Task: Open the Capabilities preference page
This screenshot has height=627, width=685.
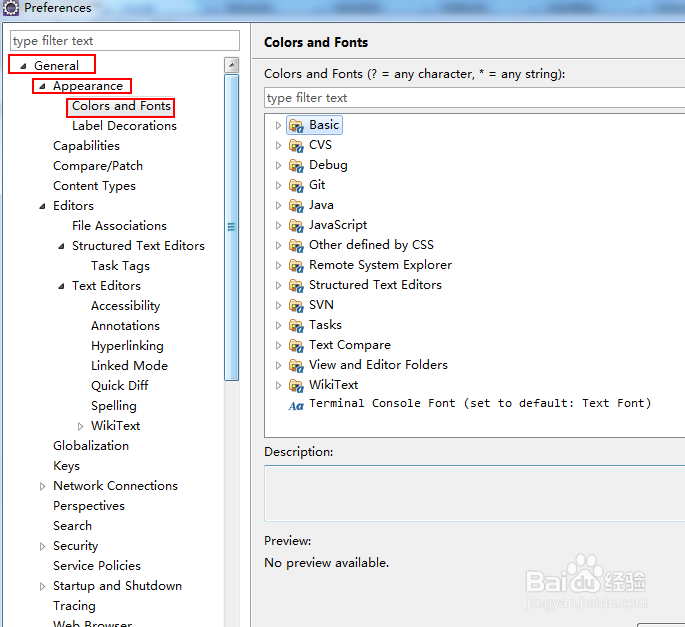Action: pyautogui.click(x=86, y=146)
